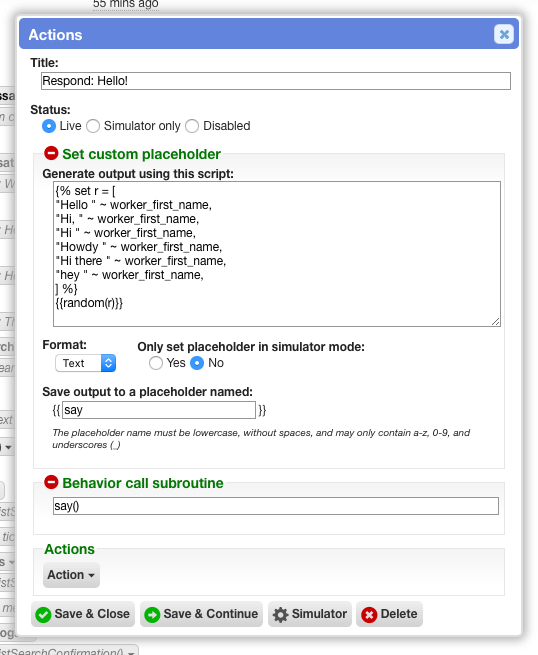Remove the Set custom placeholder action
Image resolution: width=538 pixels, height=655 pixels.
51,153
